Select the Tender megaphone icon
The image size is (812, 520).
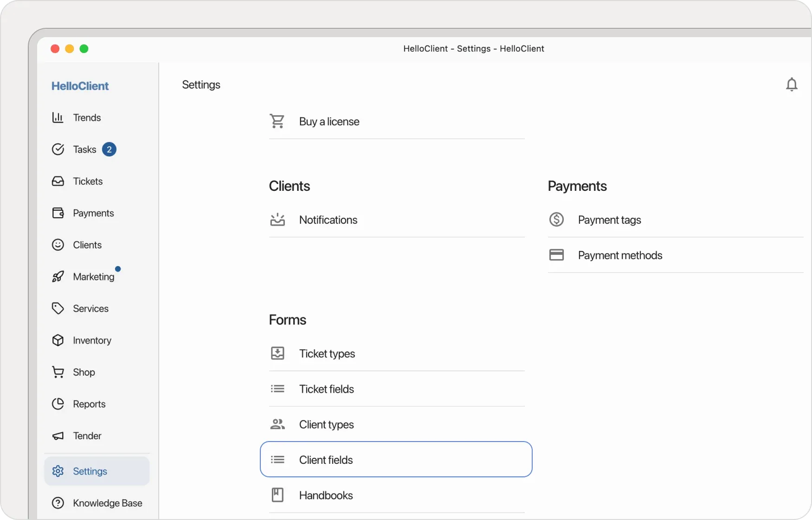(x=58, y=435)
